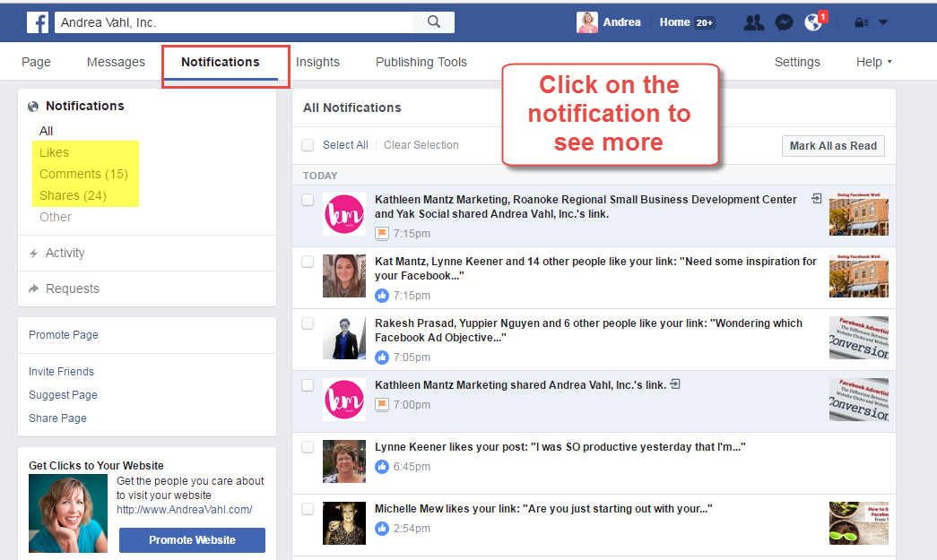Filter notifications by Comments (15)

[x=83, y=175]
